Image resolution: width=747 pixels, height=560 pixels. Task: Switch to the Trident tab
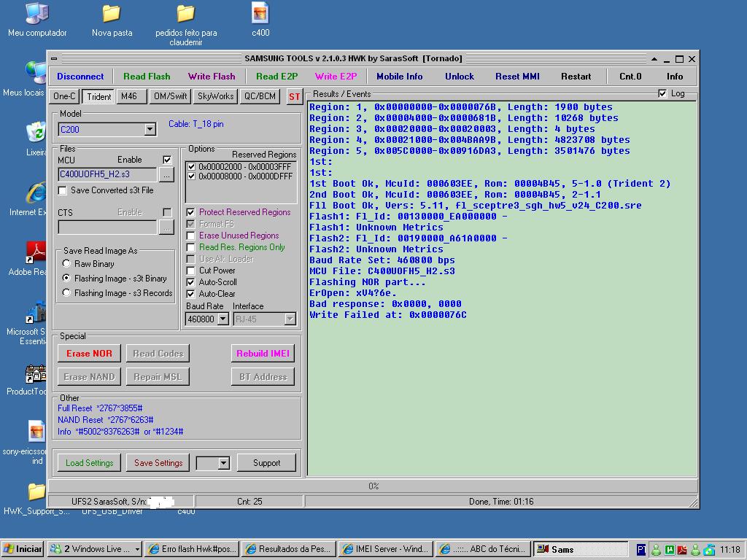pos(98,97)
